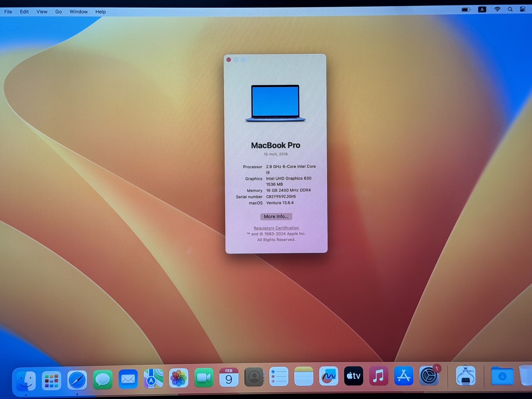The height and width of the screenshot is (399, 532).
Task: Click the 16 GB 2400 MHz DDR4 text
Action: (288, 190)
